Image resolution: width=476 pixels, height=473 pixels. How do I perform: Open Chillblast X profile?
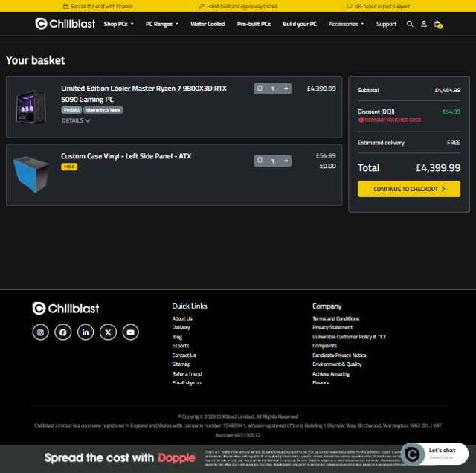pyautogui.click(x=108, y=332)
